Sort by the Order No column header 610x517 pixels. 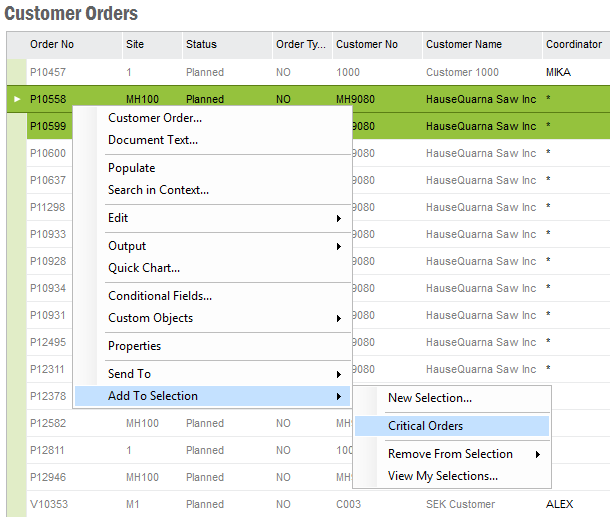tap(52, 45)
